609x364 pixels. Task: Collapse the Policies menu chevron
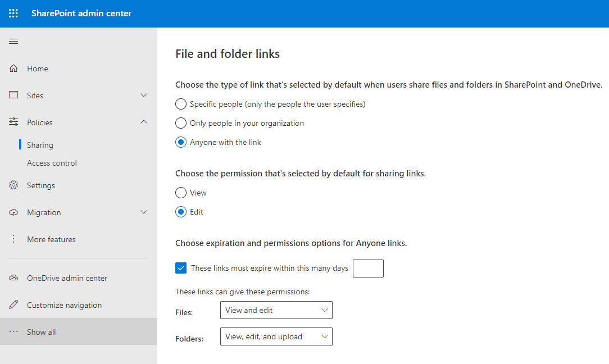coord(144,122)
